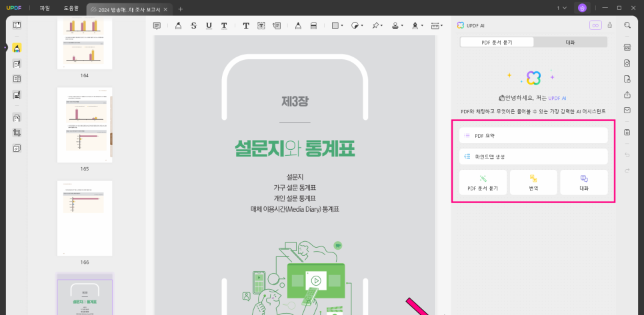This screenshot has width=644, height=315.
Task: Open the Signature pen dropdown
Action: tap(417, 26)
